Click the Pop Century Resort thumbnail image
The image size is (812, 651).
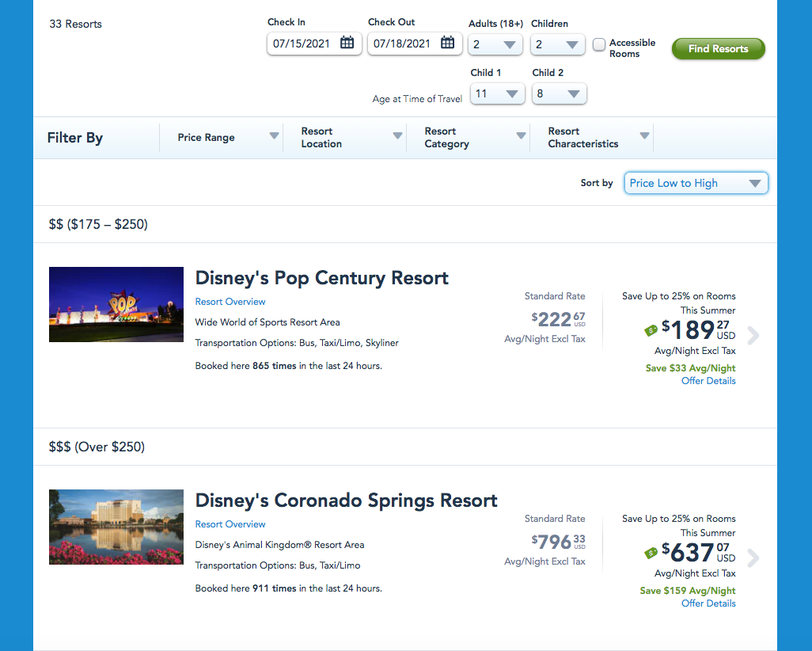click(x=116, y=305)
